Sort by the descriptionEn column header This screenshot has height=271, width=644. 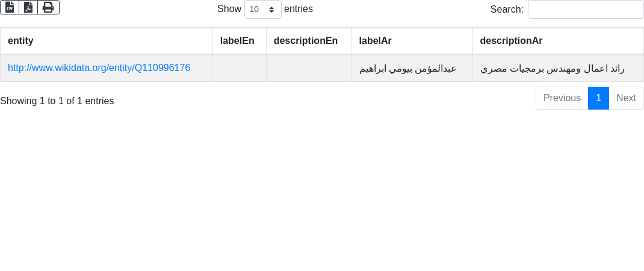pos(306,41)
